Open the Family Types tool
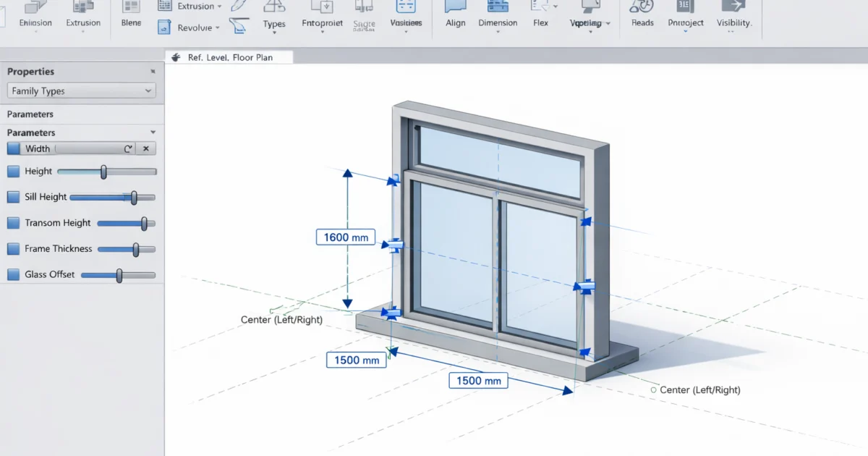Viewport: 868px width, 456px height. tap(274, 14)
